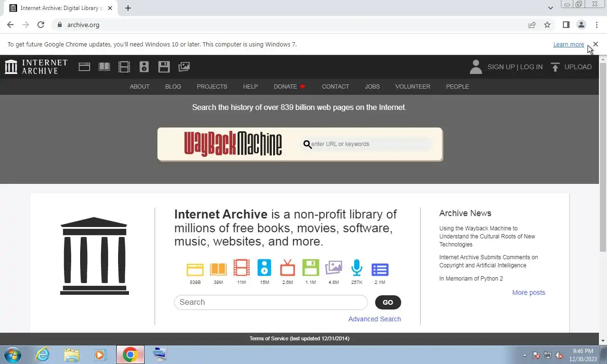Open the TV icon labeled 2.6M
This screenshot has width=607, height=364.
point(287,268)
